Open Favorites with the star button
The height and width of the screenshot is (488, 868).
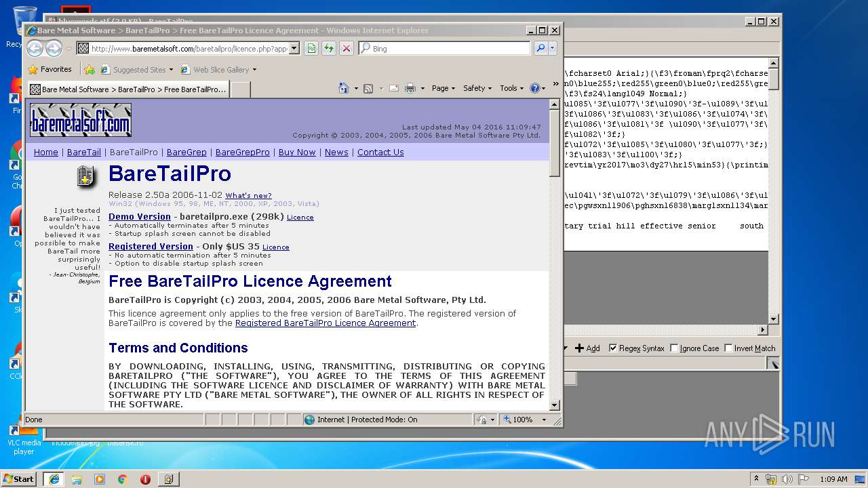(x=50, y=69)
